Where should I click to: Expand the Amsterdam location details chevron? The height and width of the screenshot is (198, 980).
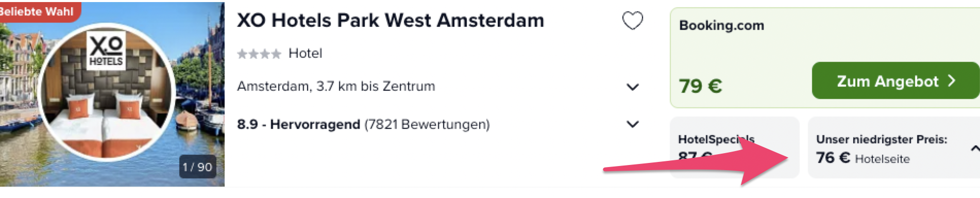point(633,87)
